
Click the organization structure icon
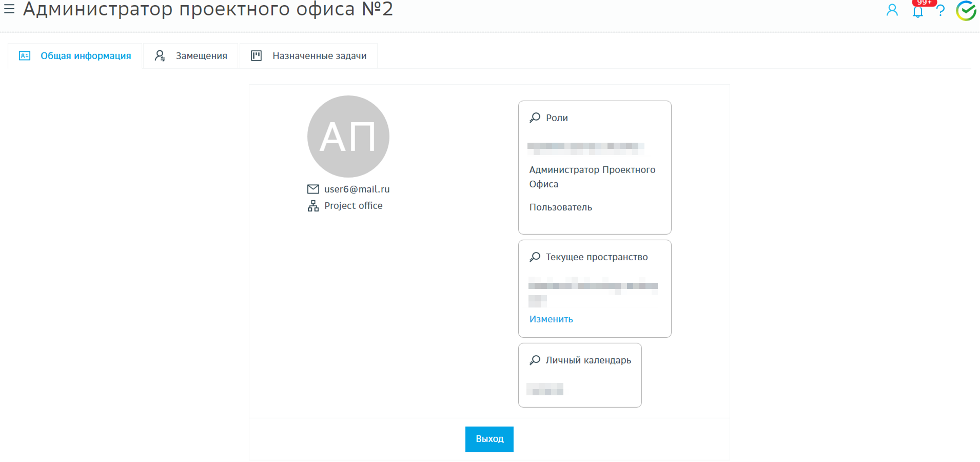pos(313,206)
